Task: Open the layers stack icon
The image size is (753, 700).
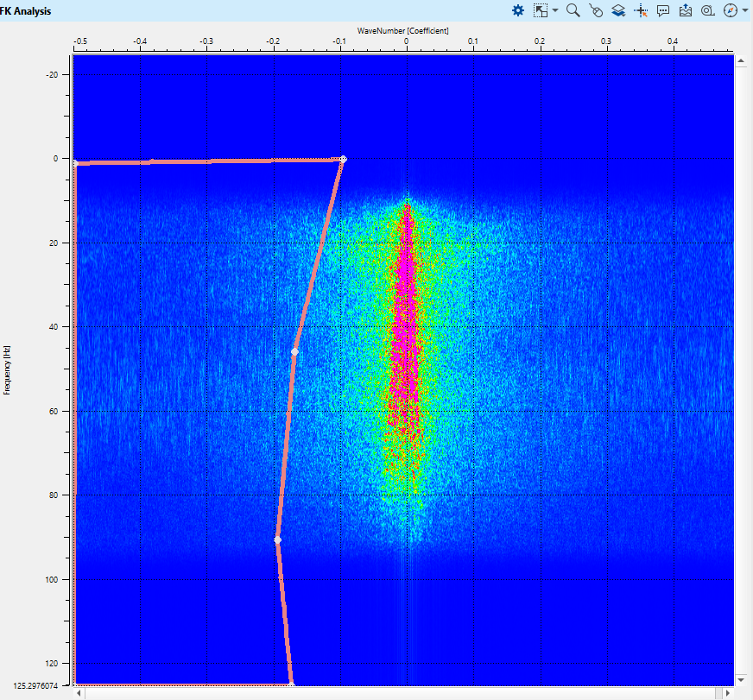Action: coord(618,10)
